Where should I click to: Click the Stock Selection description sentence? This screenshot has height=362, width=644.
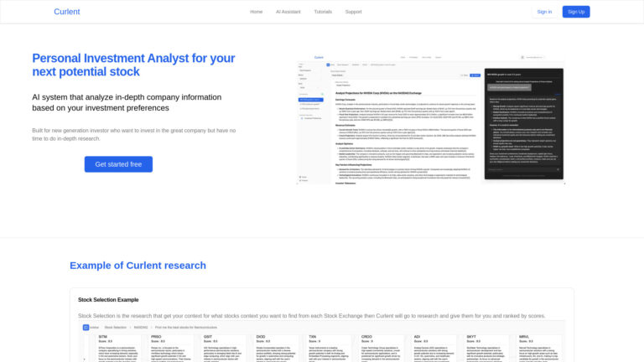click(312, 316)
